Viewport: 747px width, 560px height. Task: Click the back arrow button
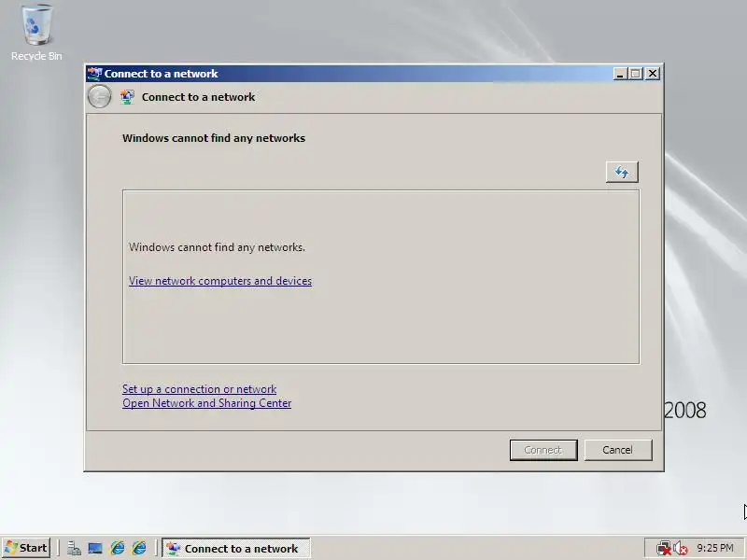(100, 97)
